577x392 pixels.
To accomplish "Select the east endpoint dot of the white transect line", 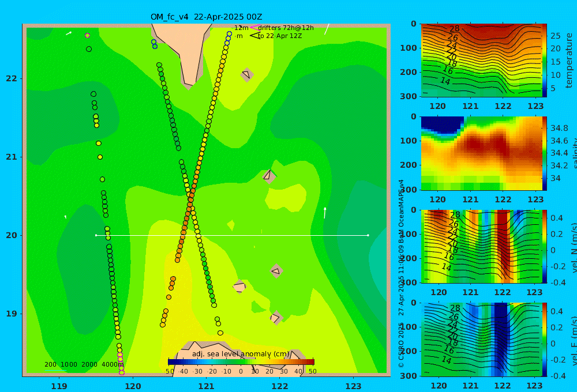I will [x=368, y=235].
